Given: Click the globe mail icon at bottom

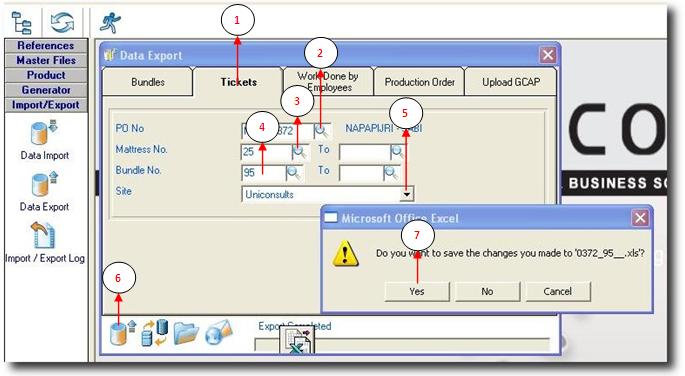Looking at the screenshot, I should pos(219,333).
